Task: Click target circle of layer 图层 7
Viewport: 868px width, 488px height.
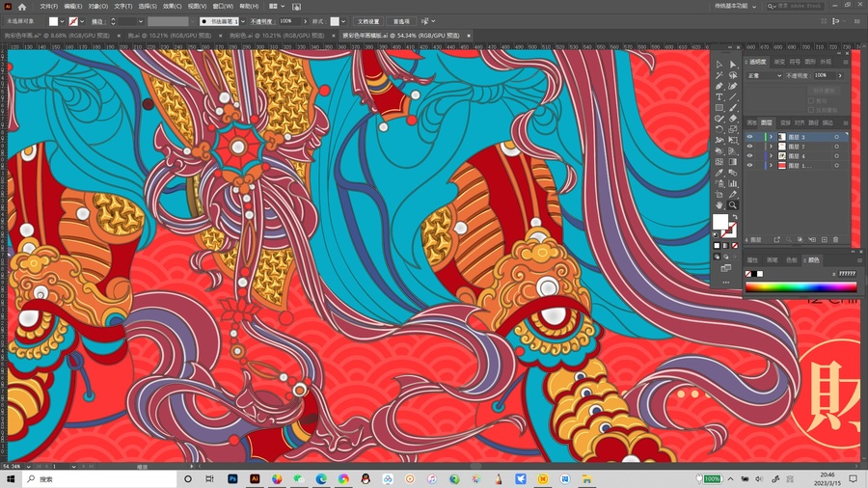Action: 836,147
